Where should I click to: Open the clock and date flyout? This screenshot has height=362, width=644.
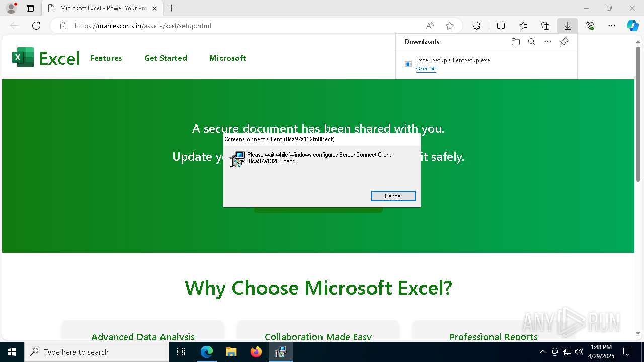(x=601, y=352)
